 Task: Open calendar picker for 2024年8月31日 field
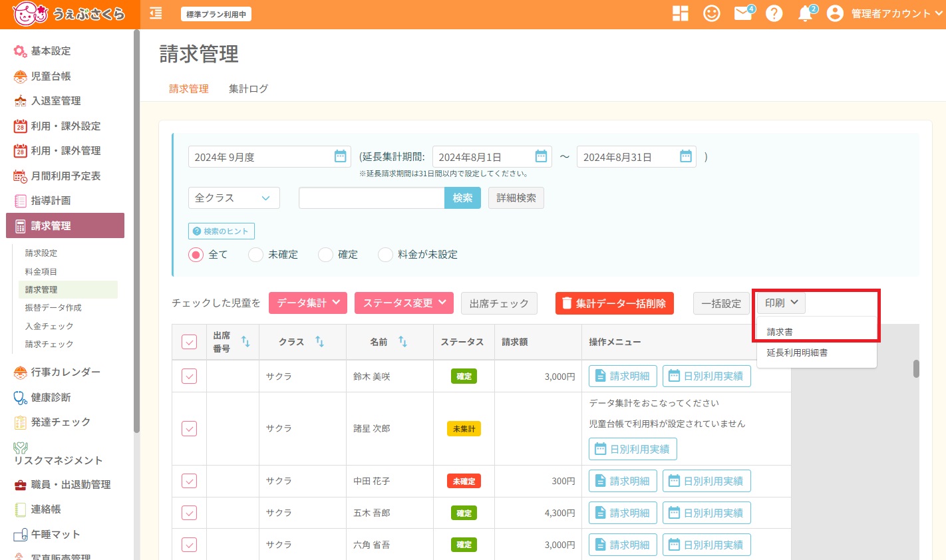685,156
